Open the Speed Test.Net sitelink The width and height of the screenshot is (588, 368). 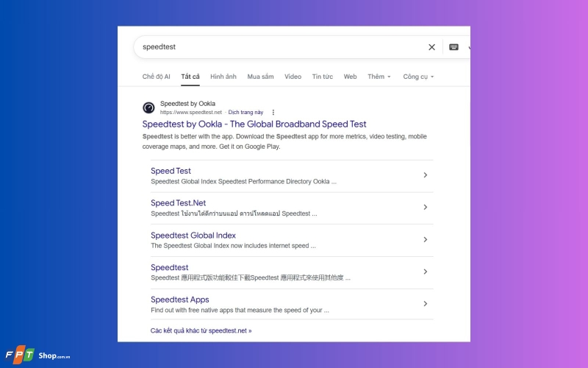[178, 203]
